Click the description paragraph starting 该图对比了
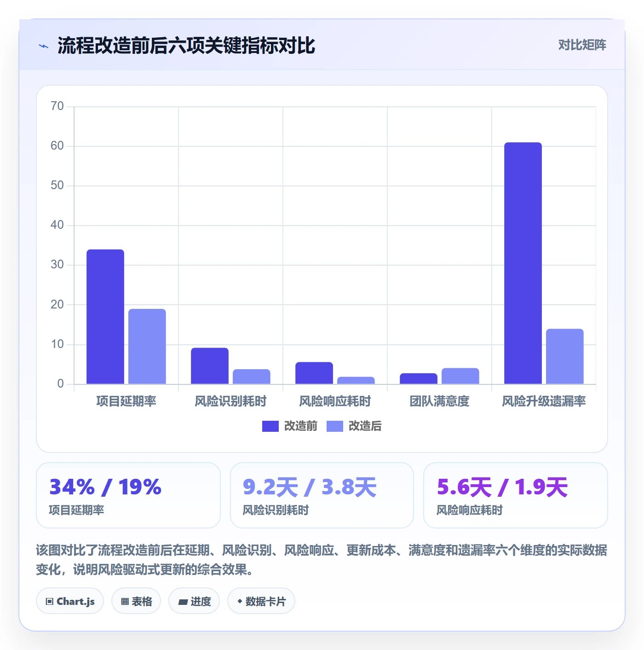Viewport: 644px width, 650px height. [322, 560]
